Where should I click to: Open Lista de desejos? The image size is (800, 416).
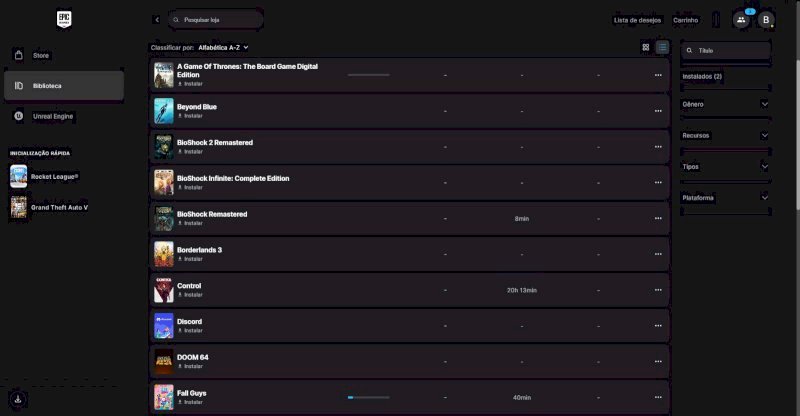637,20
